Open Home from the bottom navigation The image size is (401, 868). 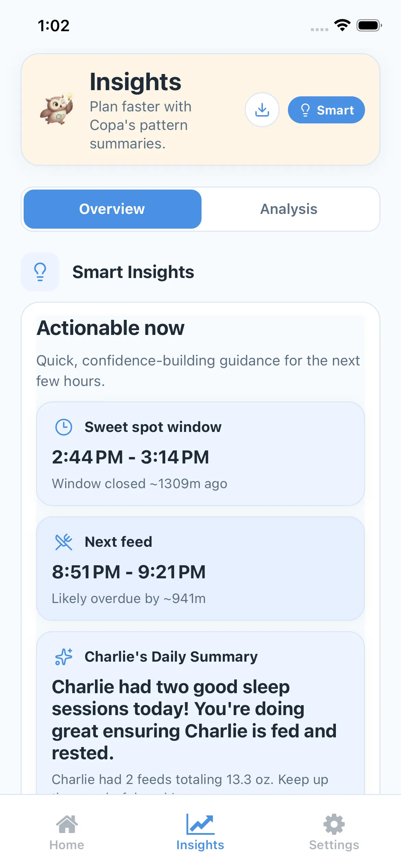[67, 830]
